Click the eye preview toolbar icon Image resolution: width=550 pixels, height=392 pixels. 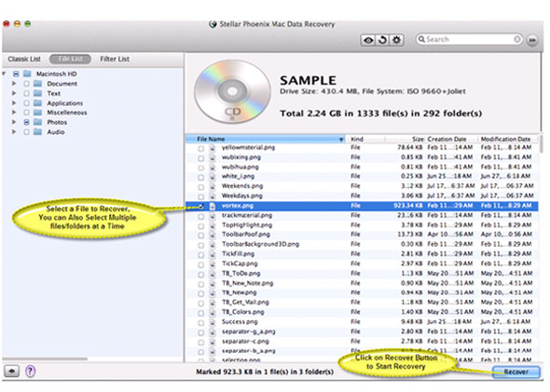coord(368,40)
